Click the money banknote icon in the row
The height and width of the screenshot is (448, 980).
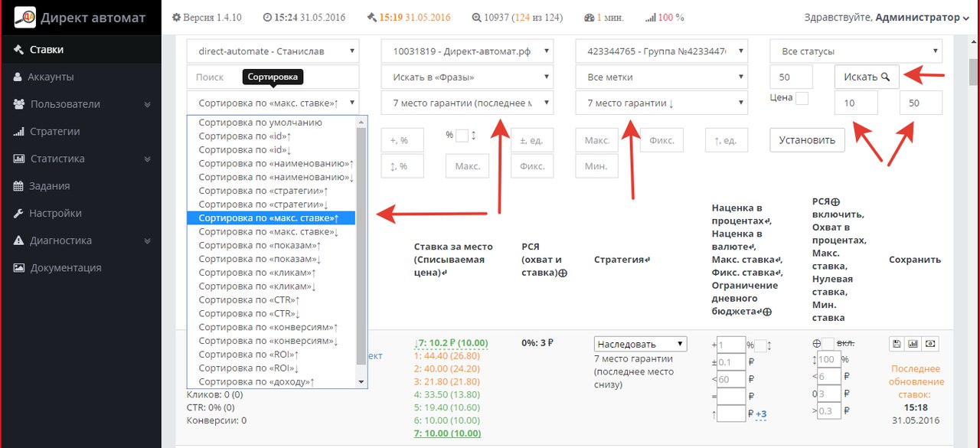(x=929, y=345)
